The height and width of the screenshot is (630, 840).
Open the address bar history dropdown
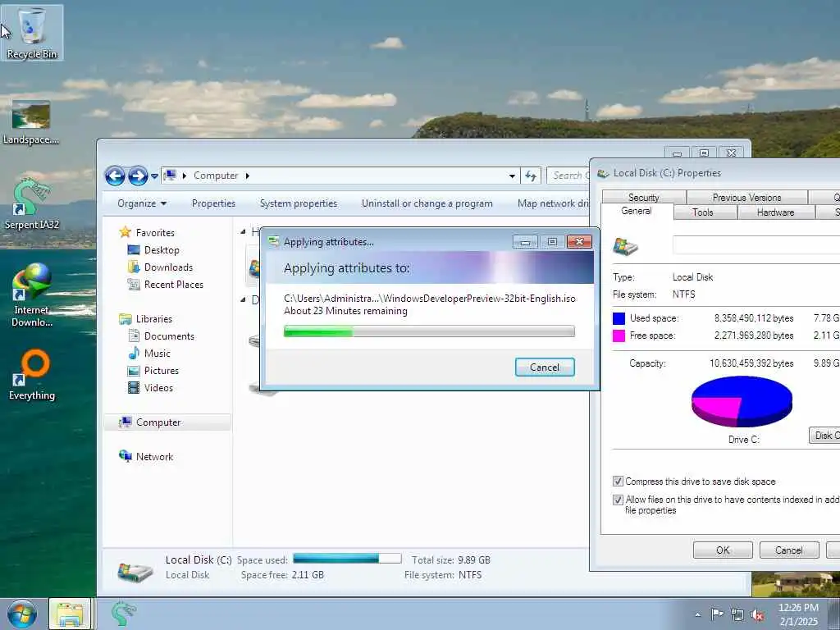[512, 176]
